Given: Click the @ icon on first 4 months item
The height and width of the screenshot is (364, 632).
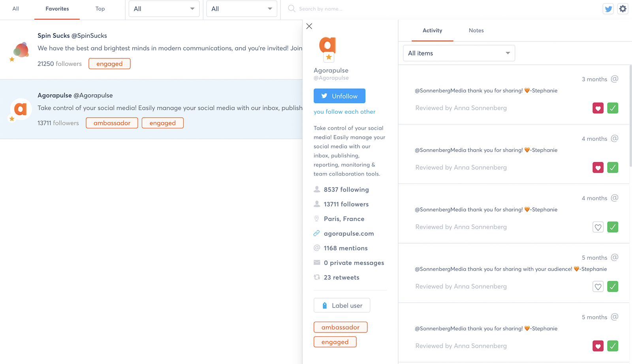Looking at the screenshot, I should (615, 139).
